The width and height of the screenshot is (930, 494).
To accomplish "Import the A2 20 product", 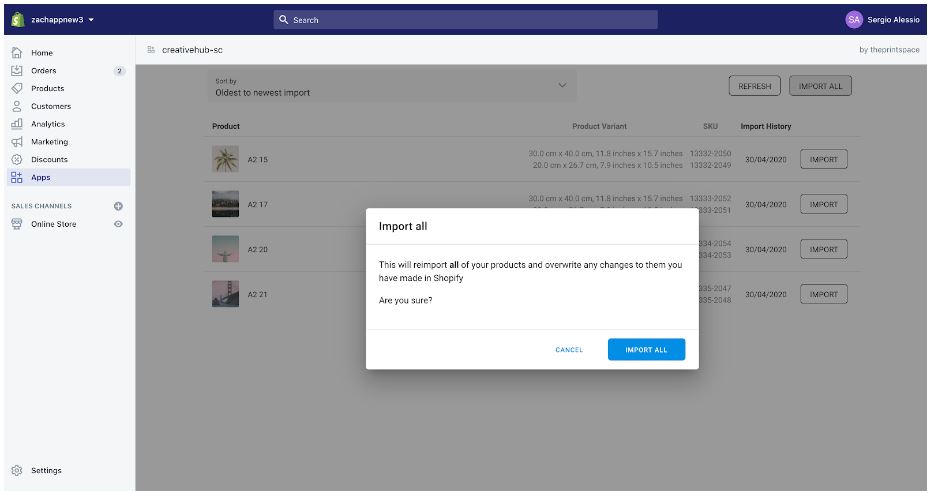I will pyautogui.click(x=823, y=250).
